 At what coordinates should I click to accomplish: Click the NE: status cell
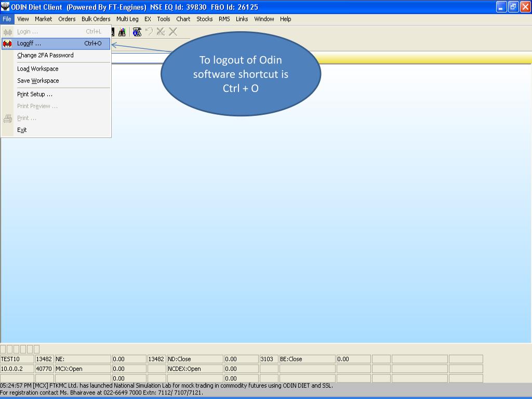pos(83,359)
